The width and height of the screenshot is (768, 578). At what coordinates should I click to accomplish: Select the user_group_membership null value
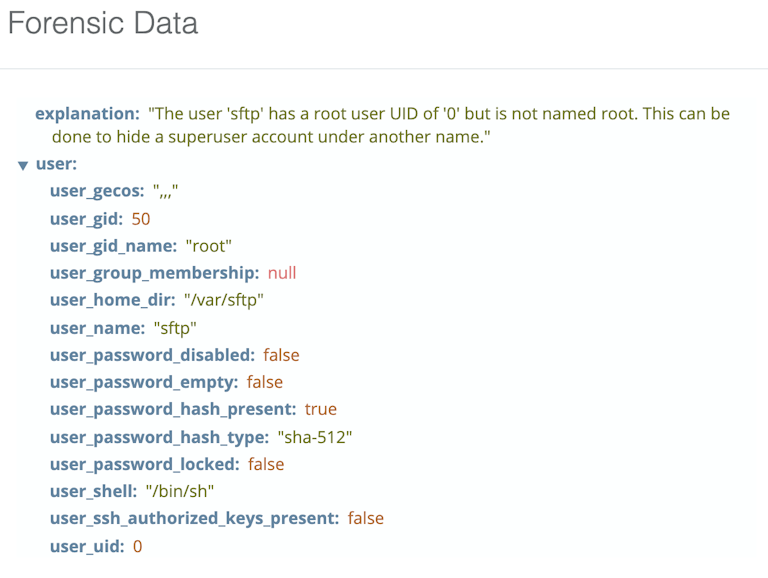[x=282, y=273]
